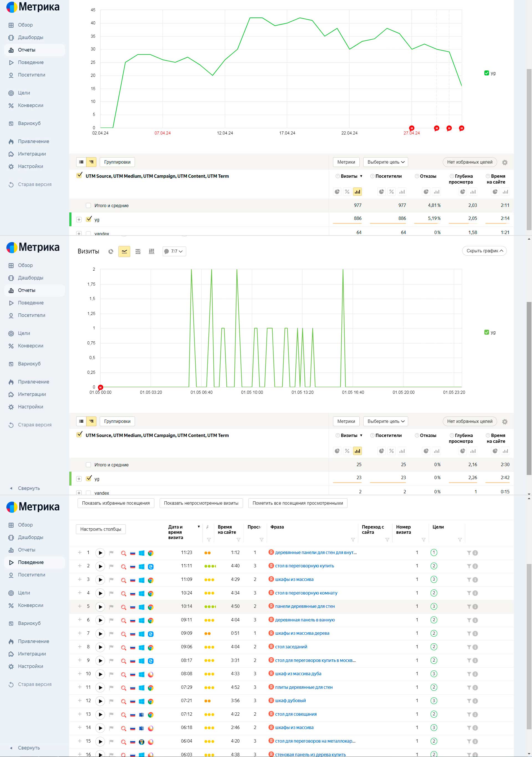Filter the Переход с сайта column

click(x=387, y=540)
